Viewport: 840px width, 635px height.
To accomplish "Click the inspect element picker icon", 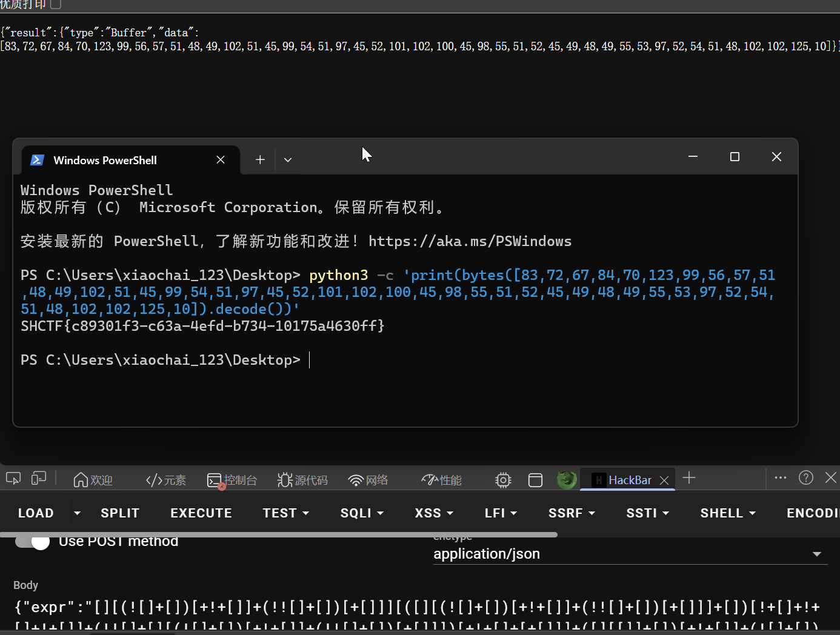I will click(x=13, y=479).
